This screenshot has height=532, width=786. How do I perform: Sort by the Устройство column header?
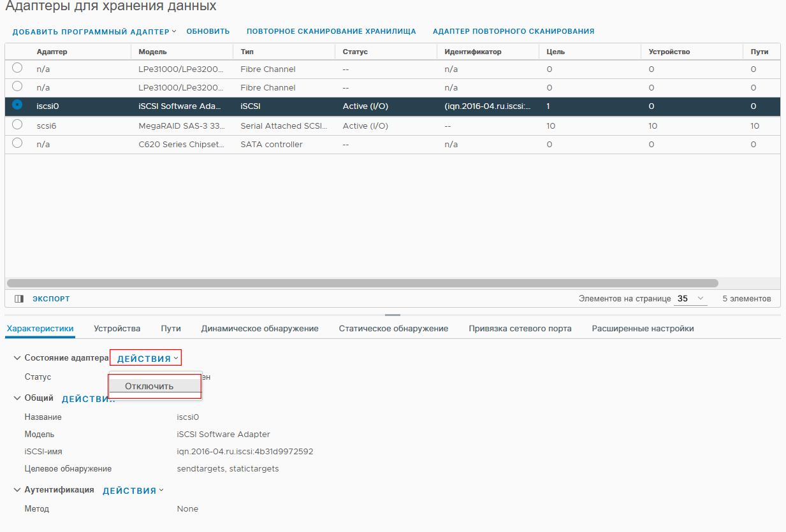pos(669,52)
